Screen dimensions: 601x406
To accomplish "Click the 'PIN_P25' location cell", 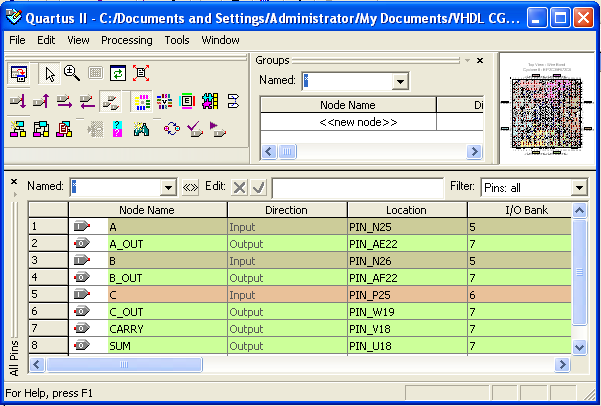I will tap(407, 295).
